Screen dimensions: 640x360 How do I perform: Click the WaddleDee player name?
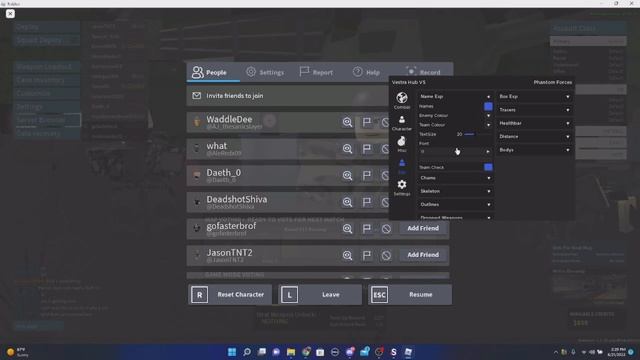point(229,119)
